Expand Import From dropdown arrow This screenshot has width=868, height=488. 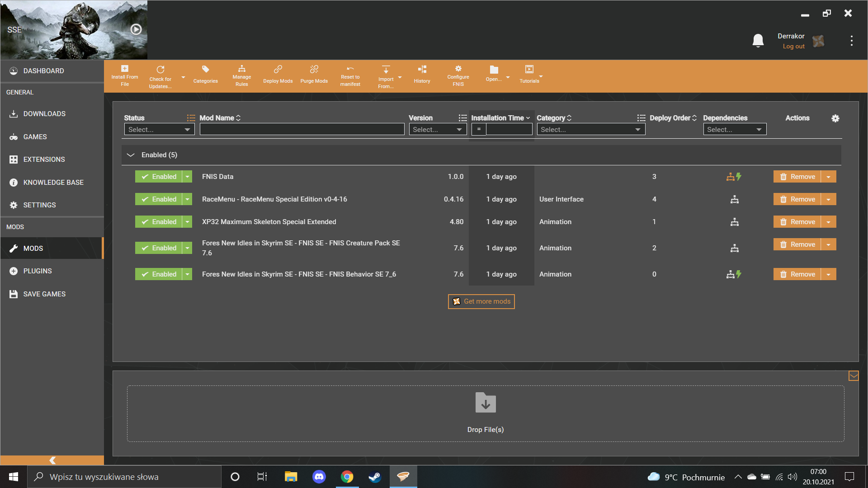[x=400, y=78]
